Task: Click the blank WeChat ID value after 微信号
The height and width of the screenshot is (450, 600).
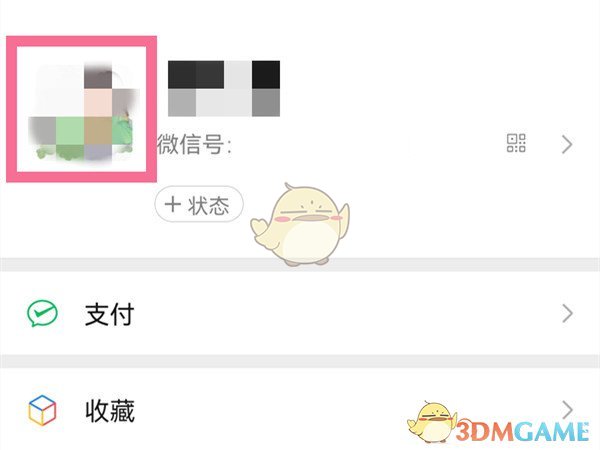Action: pyautogui.click(x=364, y=144)
